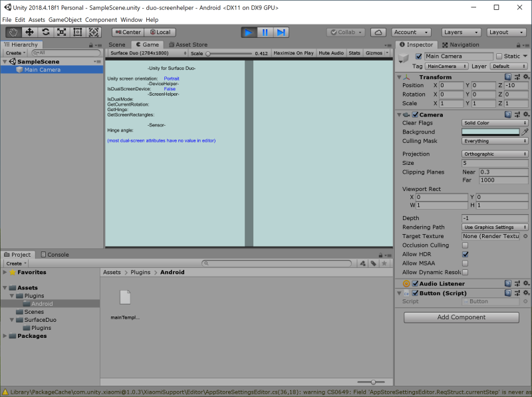Screen dimensions: 532x397
Task: Activate the Hand pan tool
Action: (x=12, y=31)
